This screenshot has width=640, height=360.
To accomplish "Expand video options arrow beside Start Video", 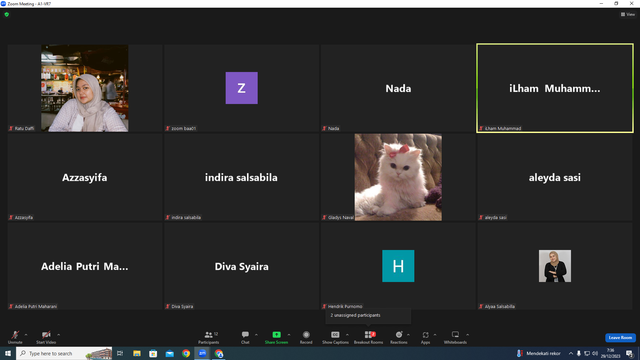I will (x=59, y=335).
